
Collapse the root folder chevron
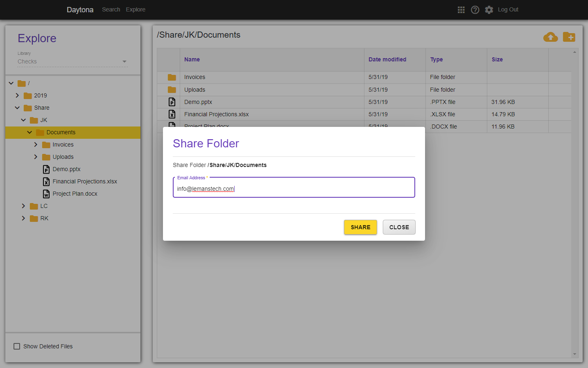[11, 83]
